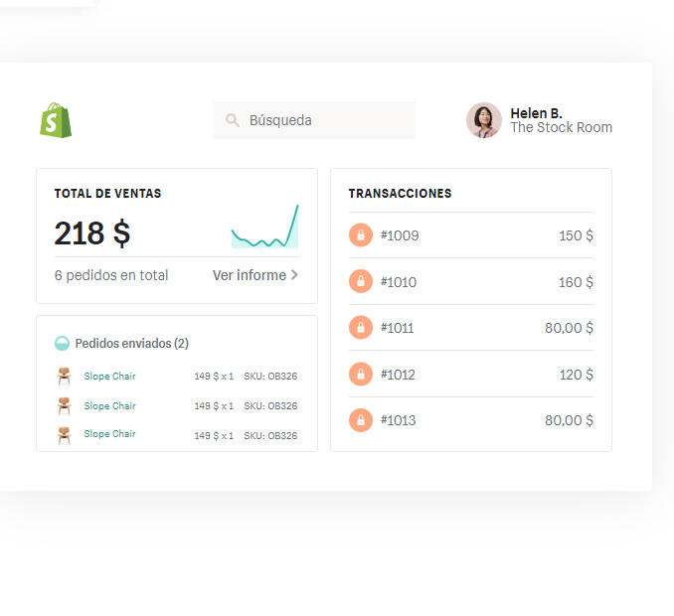Click the Helen B. account name

point(536,113)
